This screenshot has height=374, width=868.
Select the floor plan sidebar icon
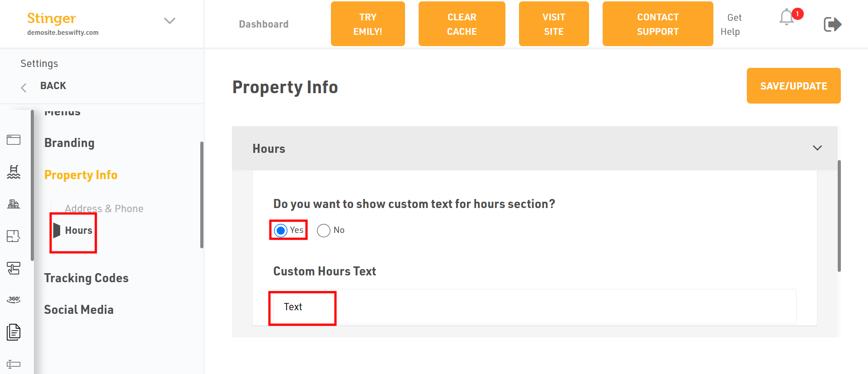click(x=14, y=236)
